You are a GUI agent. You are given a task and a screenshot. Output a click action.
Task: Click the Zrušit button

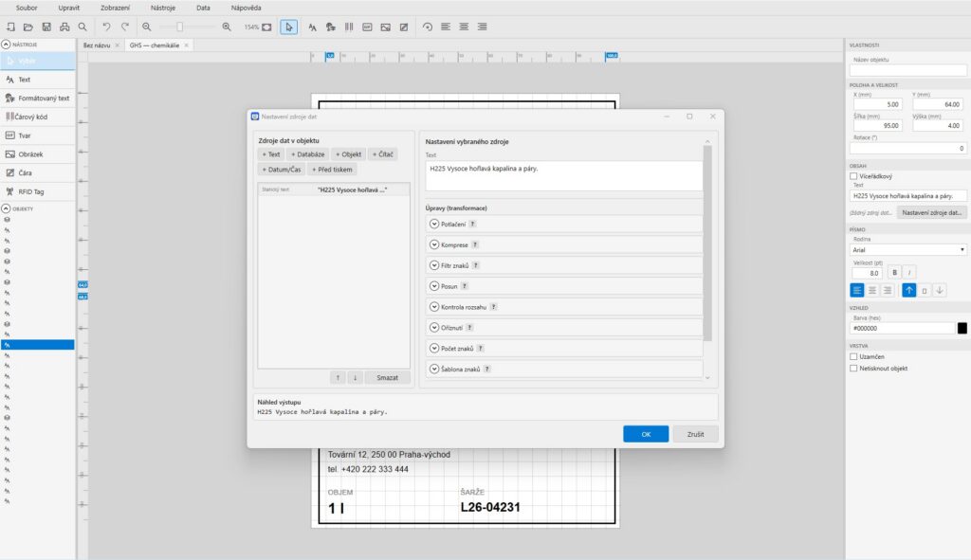pyautogui.click(x=695, y=434)
